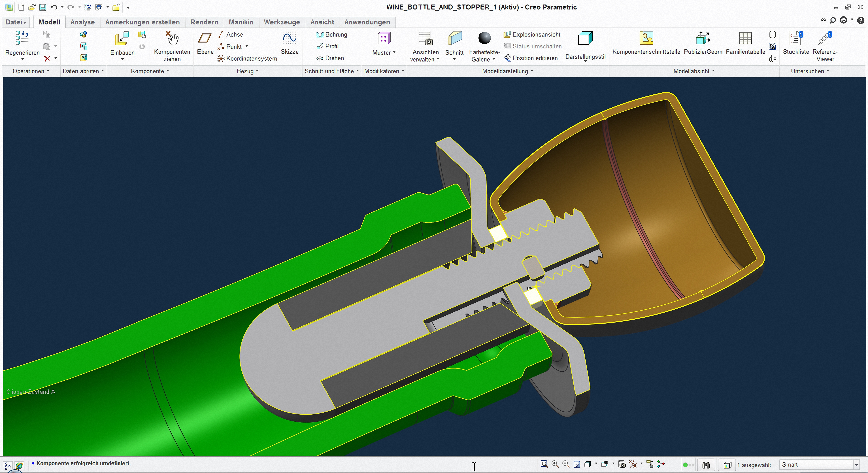This screenshot has width=868, height=473.
Task: Open the Smart selection filter dropdown
Action: coord(856,464)
